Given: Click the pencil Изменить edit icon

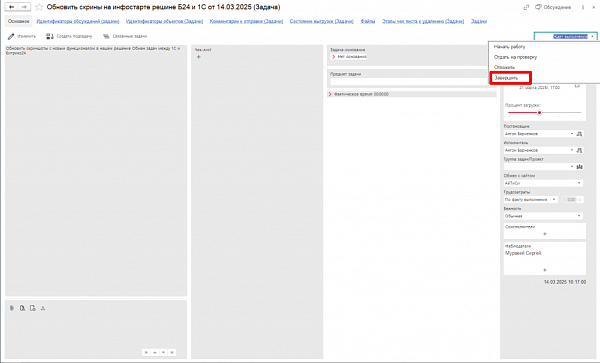Looking at the screenshot, I should click(x=11, y=36).
